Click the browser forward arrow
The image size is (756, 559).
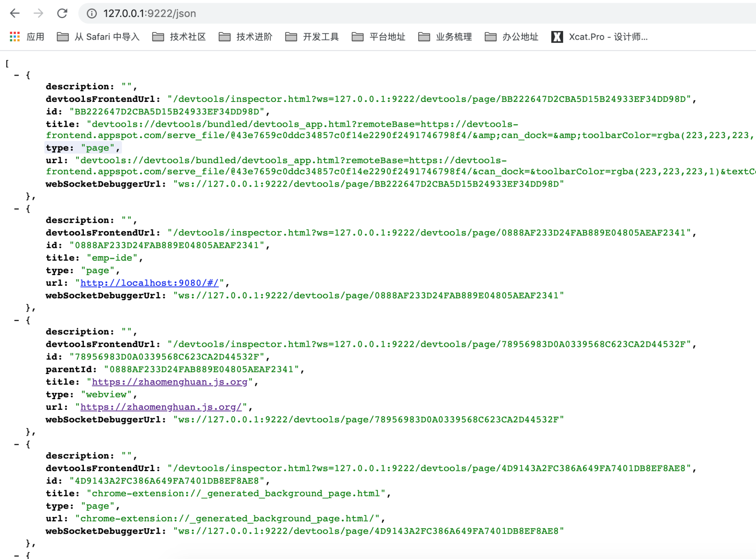pyautogui.click(x=38, y=13)
